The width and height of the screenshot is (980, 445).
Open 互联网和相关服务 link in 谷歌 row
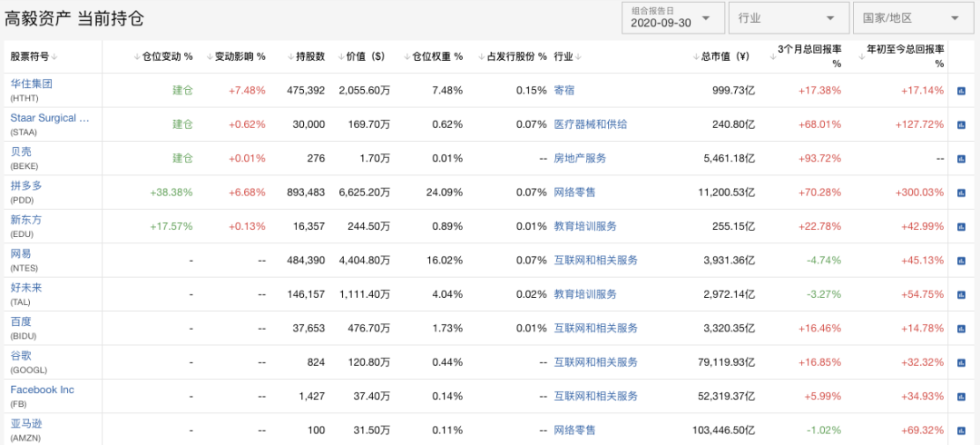[595, 362]
